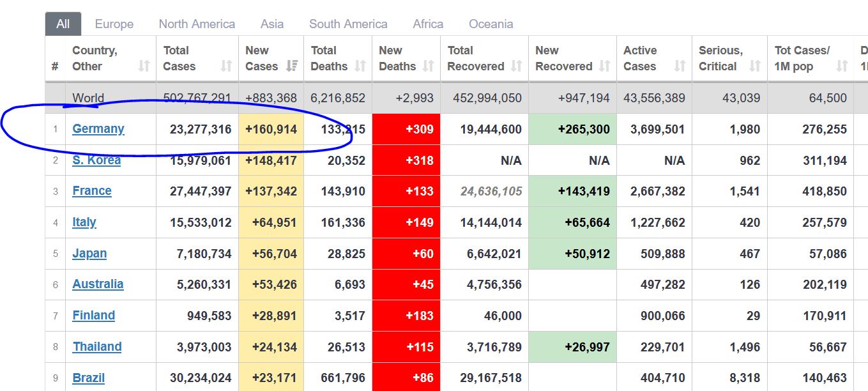Click sort icon in New Cases column
Image resolution: width=868 pixels, height=391 pixels.
tap(292, 66)
